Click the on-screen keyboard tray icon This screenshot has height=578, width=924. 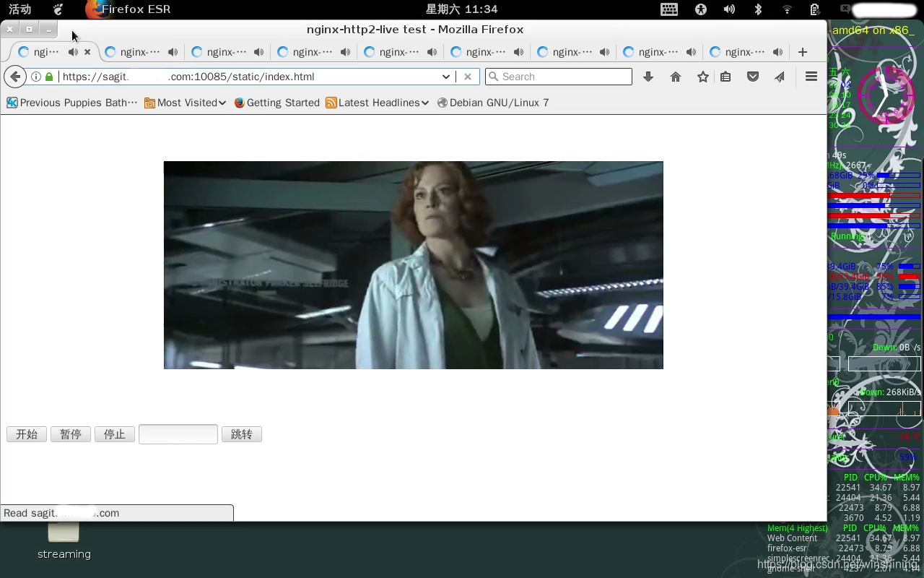[x=669, y=9]
